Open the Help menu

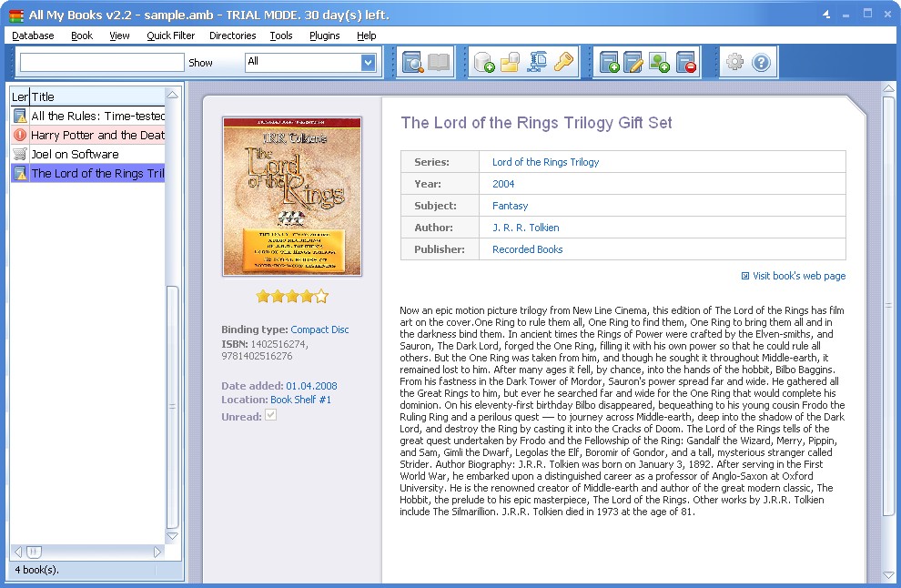(x=367, y=35)
